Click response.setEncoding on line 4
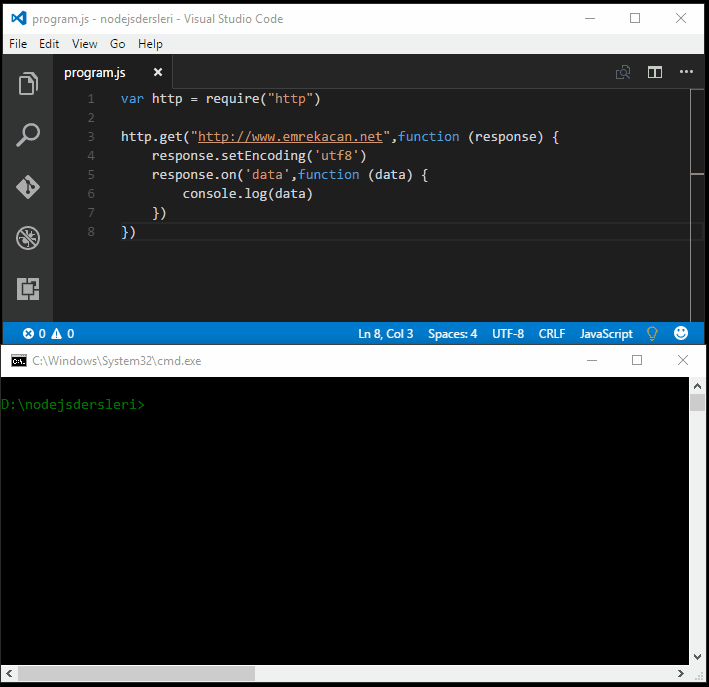709x687 pixels. pyautogui.click(x=229, y=156)
